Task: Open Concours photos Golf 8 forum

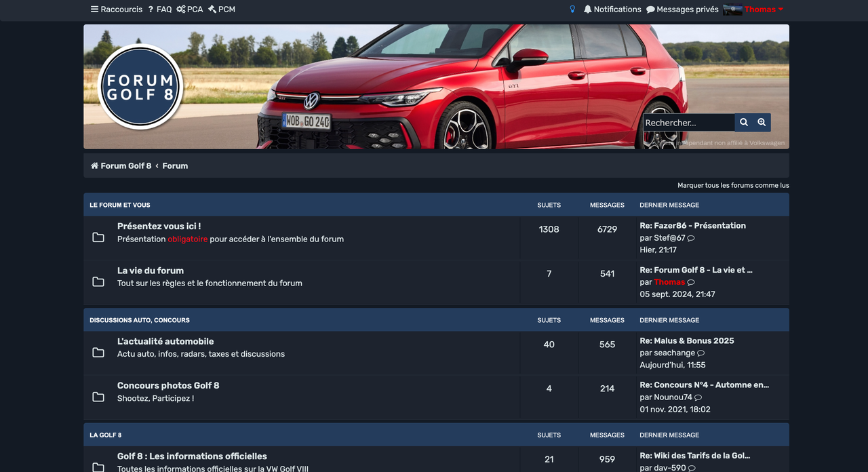Action: click(168, 386)
